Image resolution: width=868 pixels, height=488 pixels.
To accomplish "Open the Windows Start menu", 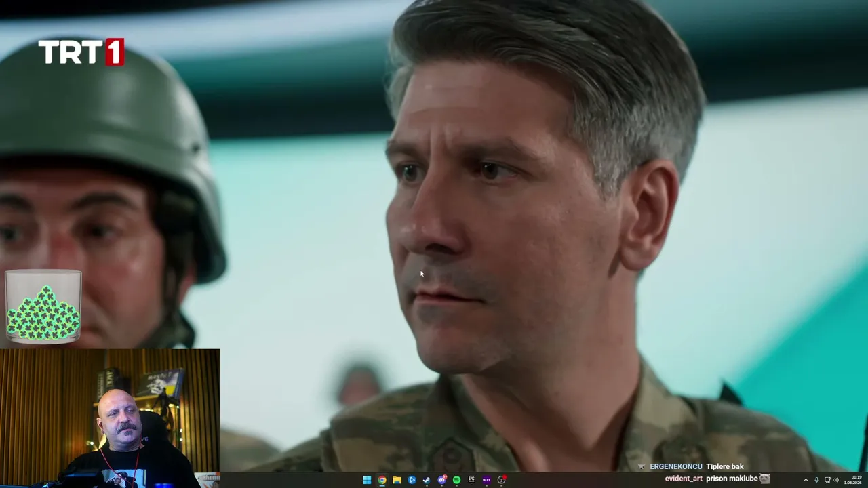I will click(x=367, y=480).
